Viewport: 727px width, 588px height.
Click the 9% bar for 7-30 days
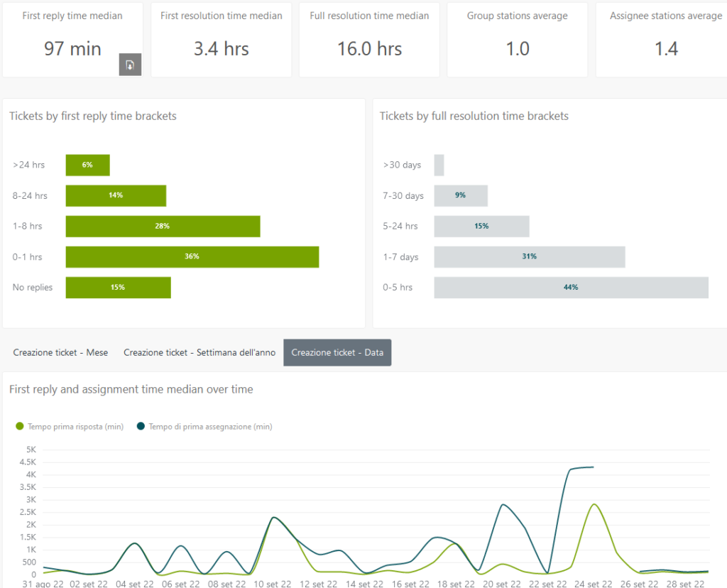coord(461,195)
